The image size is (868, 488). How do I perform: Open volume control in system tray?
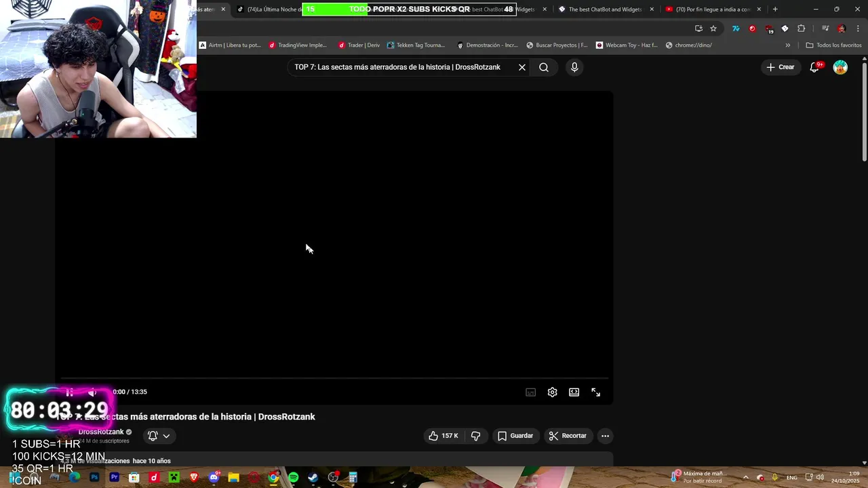pyautogui.click(x=818, y=477)
